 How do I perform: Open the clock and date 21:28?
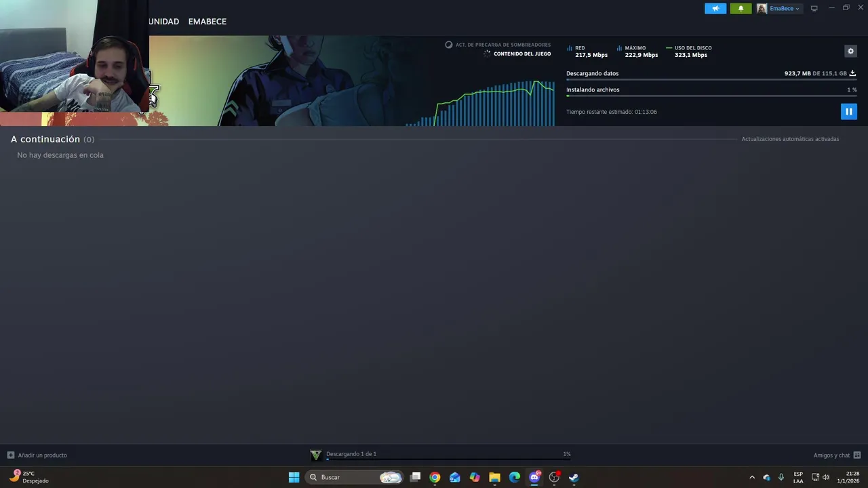(x=848, y=477)
